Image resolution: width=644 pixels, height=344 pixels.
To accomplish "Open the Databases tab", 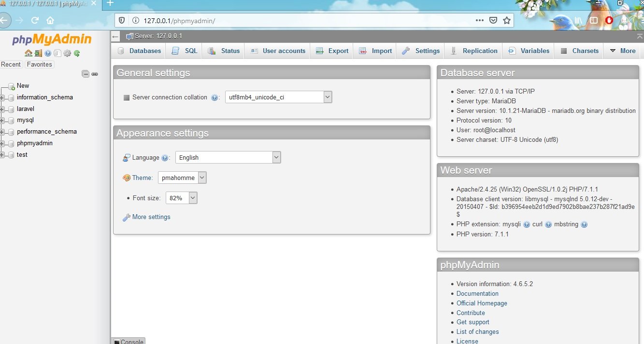I will click(139, 51).
